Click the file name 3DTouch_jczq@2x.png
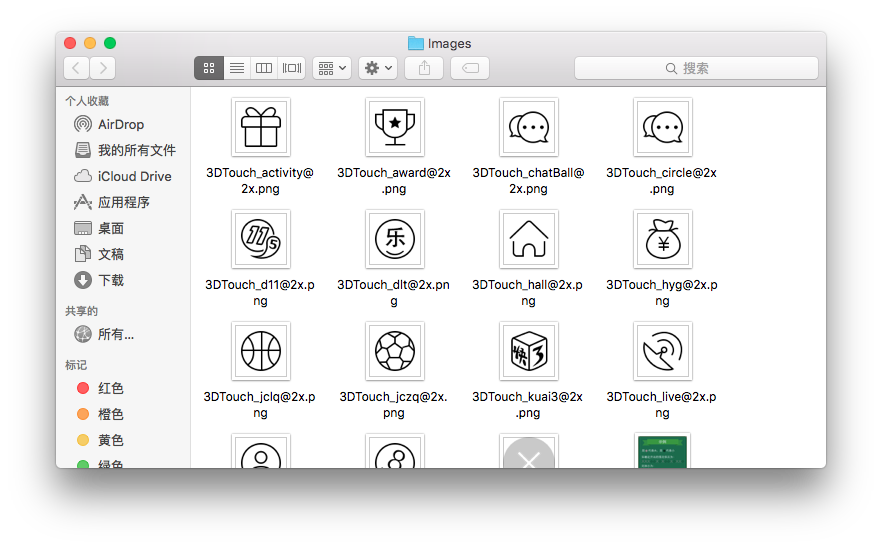 tap(394, 405)
